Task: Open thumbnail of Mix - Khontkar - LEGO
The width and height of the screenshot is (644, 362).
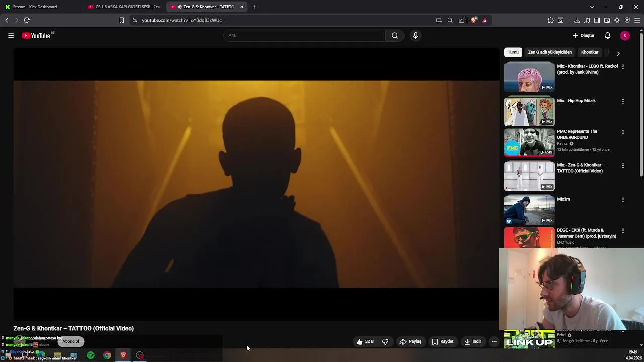Action: pyautogui.click(x=529, y=77)
